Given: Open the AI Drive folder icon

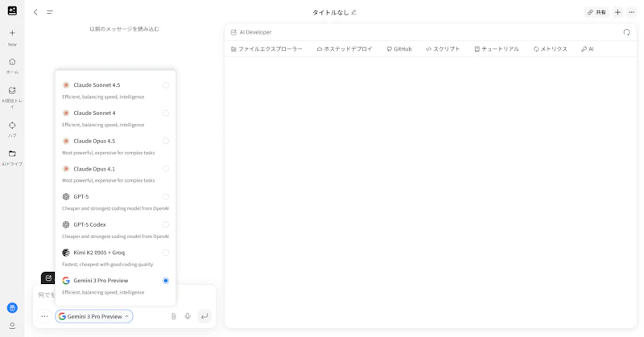Looking at the screenshot, I should [12, 154].
